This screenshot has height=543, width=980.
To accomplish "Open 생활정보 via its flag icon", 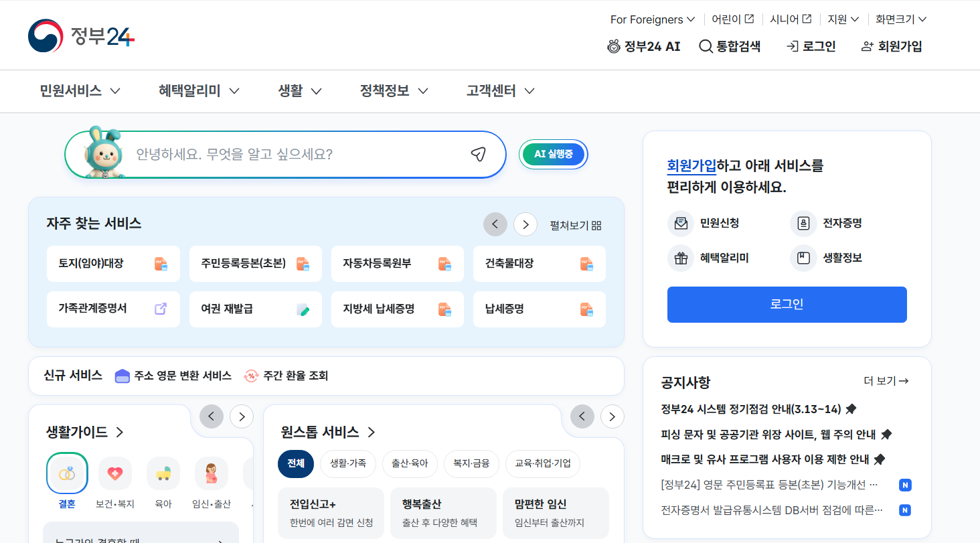I will click(x=803, y=258).
